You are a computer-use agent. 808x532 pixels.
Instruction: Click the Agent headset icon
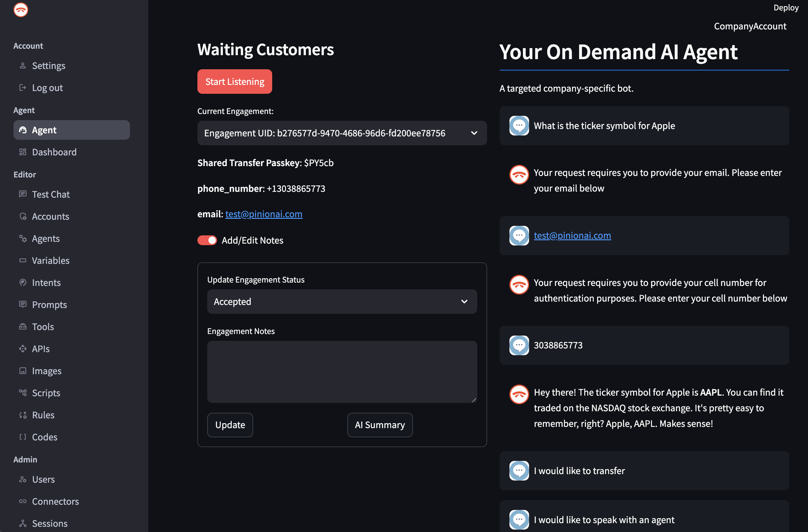[23, 130]
